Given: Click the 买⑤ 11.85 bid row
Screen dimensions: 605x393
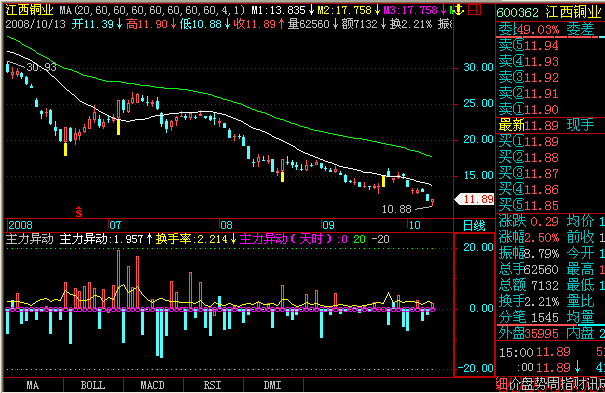Looking at the screenshot, I should click(x=529, y=206).
